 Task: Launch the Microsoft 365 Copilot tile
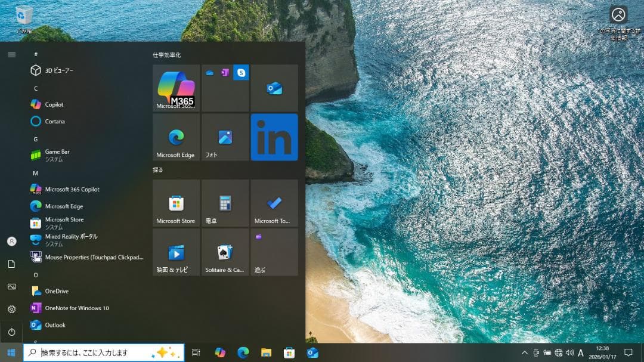(176, 87)
